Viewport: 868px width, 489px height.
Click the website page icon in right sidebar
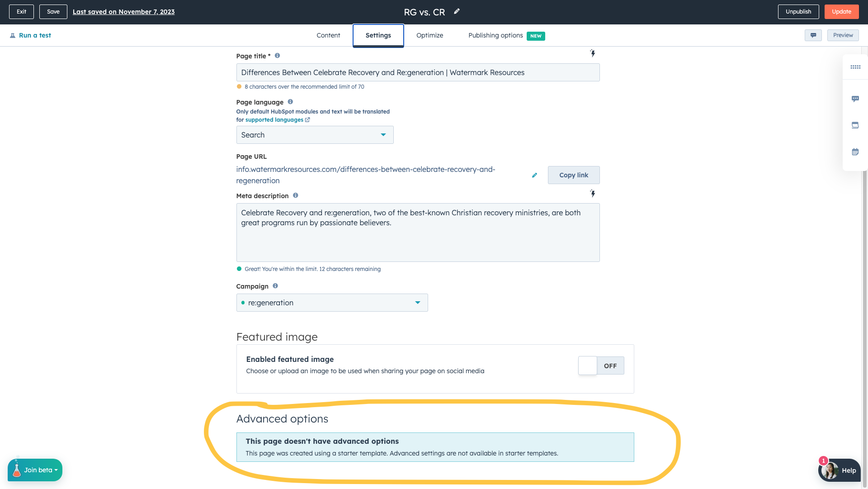point(855,125)
